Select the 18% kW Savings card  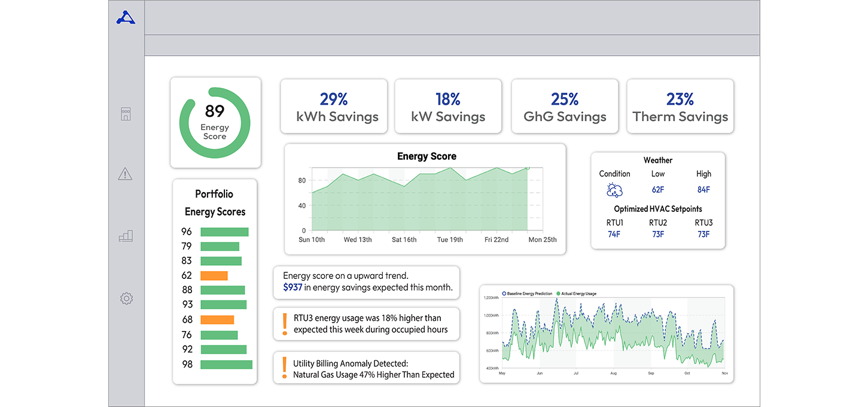tap(448, 106)
